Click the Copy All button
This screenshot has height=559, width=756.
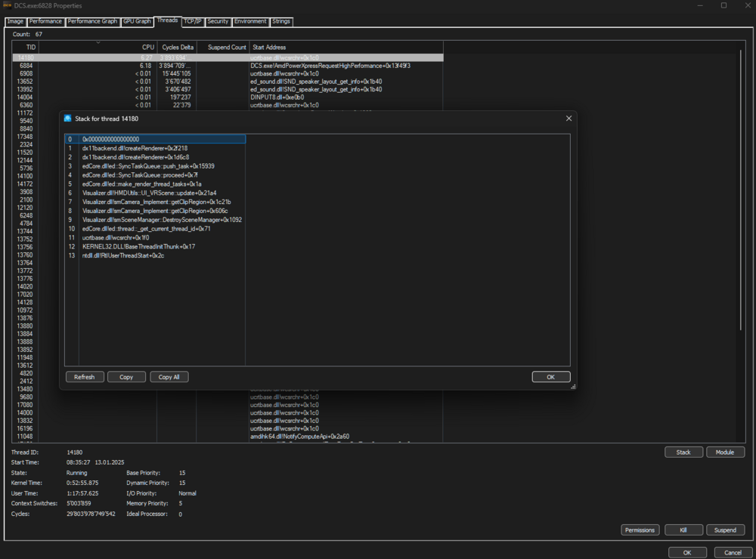click(169, 376)
